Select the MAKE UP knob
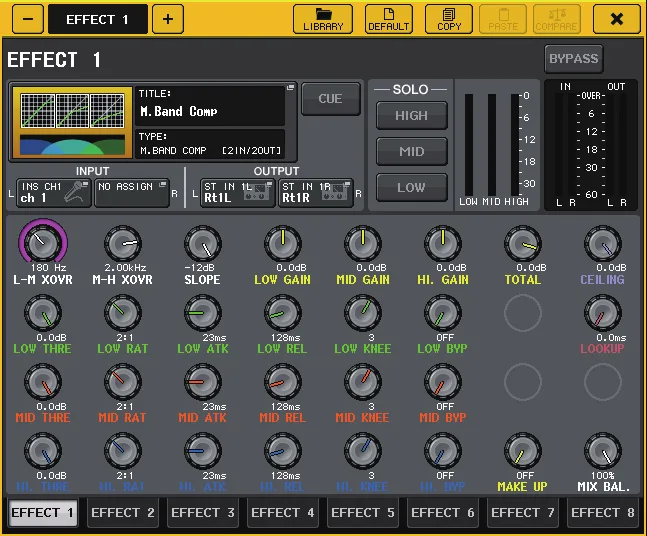This screenshot has height=536, width=647. click(523, 451)
